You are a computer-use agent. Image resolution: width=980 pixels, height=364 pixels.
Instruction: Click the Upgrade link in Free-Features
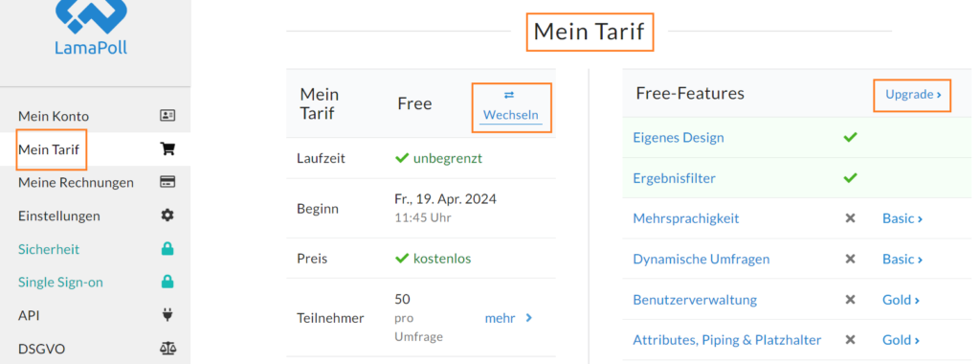913,95
